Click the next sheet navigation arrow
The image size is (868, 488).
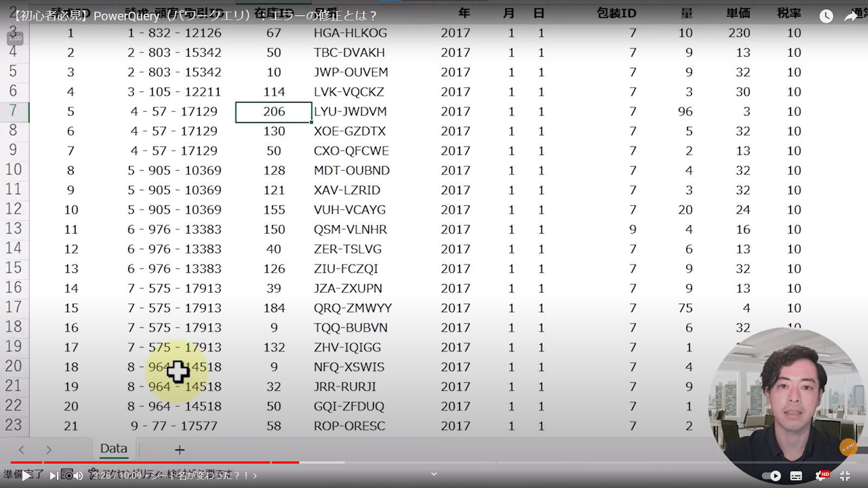49,450
